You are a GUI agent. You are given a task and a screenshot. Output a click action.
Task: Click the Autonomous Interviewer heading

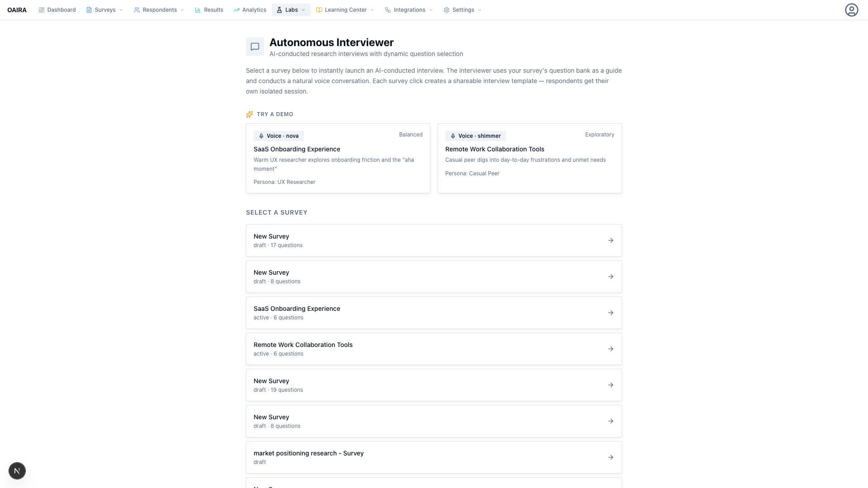[331, 42]
